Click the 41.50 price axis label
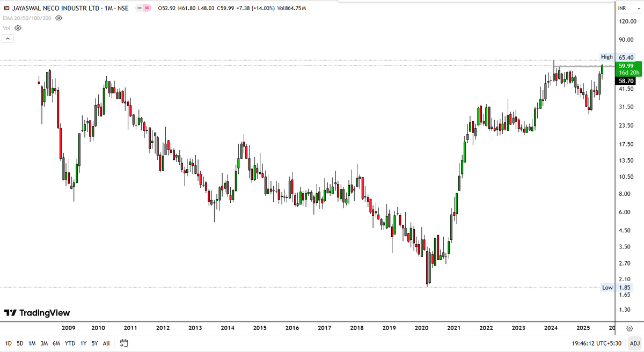This screenshot has height=352, width=644. click(x=626, y=89)
